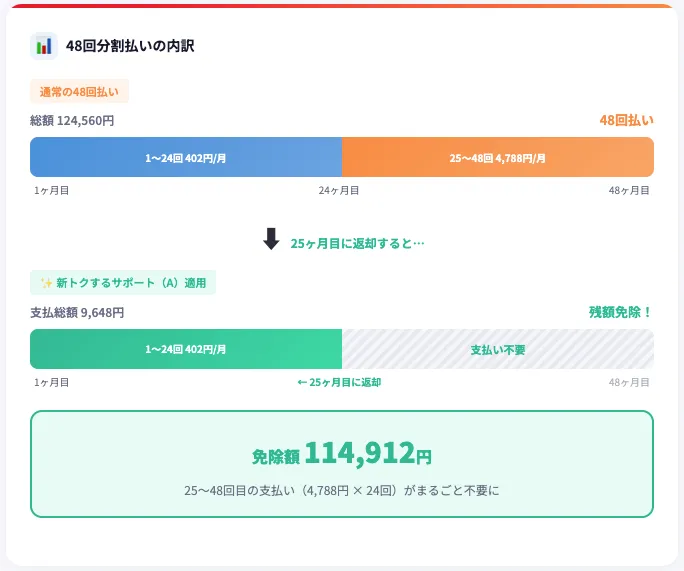Click the 25ヶ月目に返却すると… text
Image resolution: width=684 pixels, height=571 pixels.
(357, 243)
